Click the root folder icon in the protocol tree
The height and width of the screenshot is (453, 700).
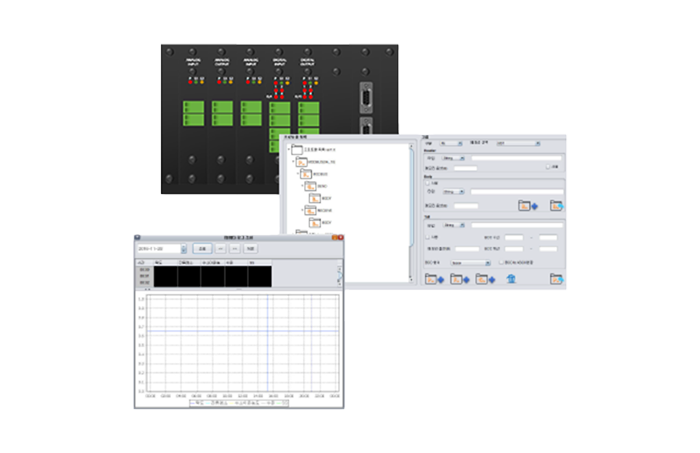coord(297,150)
